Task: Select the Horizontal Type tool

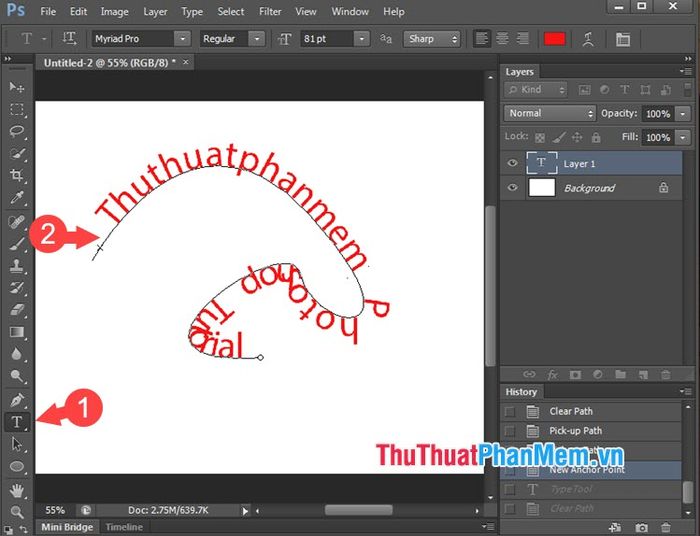Action: point(17,422)
